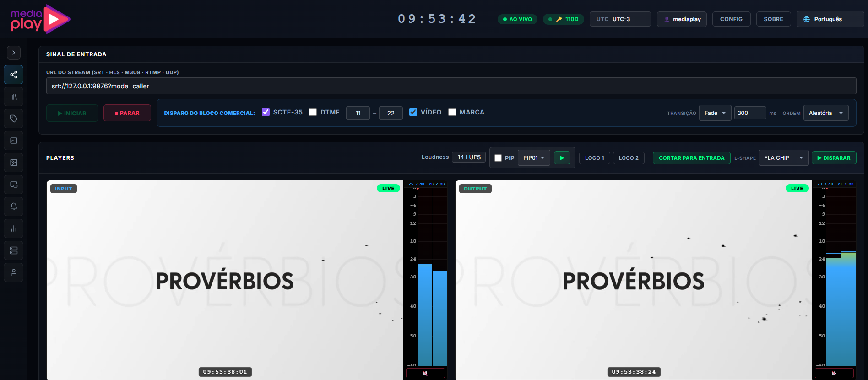Open the server sidebar icon
Viewport: 868px width, 380px height.
tap(14, 250)
